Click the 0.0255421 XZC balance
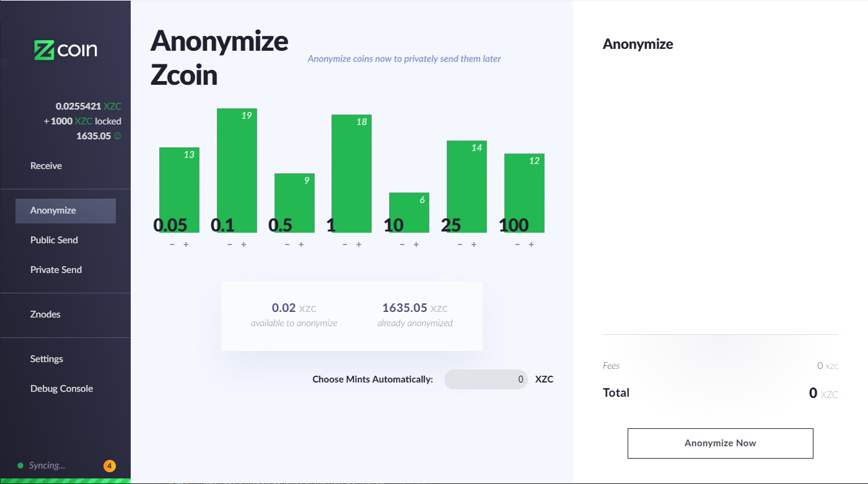The height and width of the screenshot is (484, 868). (x=89, y=106)
